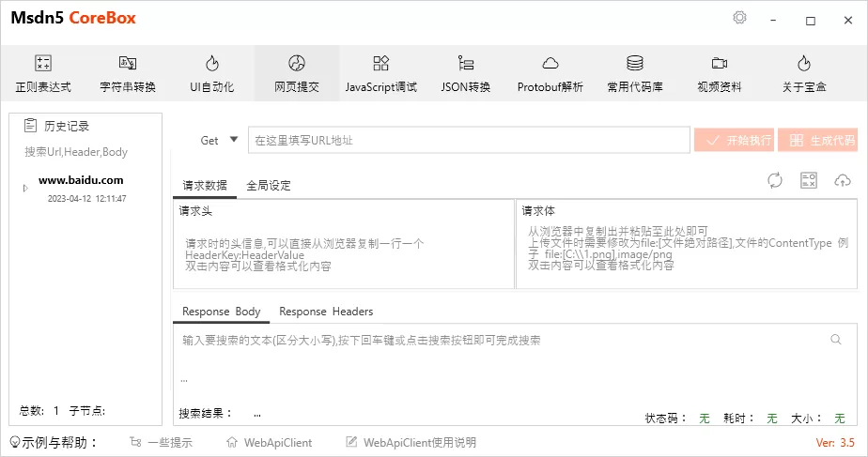Screen dimensions: 868x457
Task: Click the Ver: 3.5 version label
Action: tap(835, 442)
